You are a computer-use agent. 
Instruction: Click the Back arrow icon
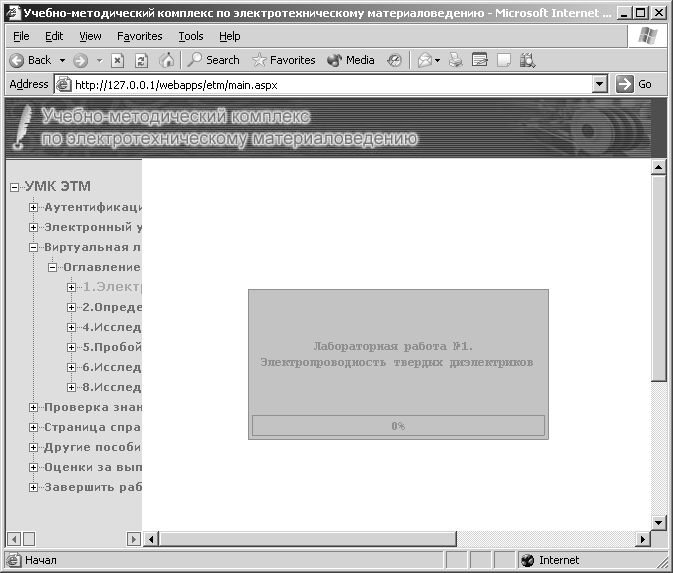click(16, 61)
